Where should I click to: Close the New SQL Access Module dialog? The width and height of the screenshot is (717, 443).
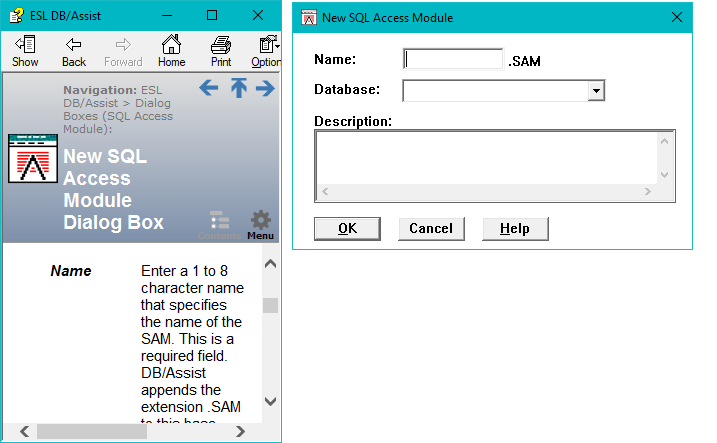click(677, 17)
